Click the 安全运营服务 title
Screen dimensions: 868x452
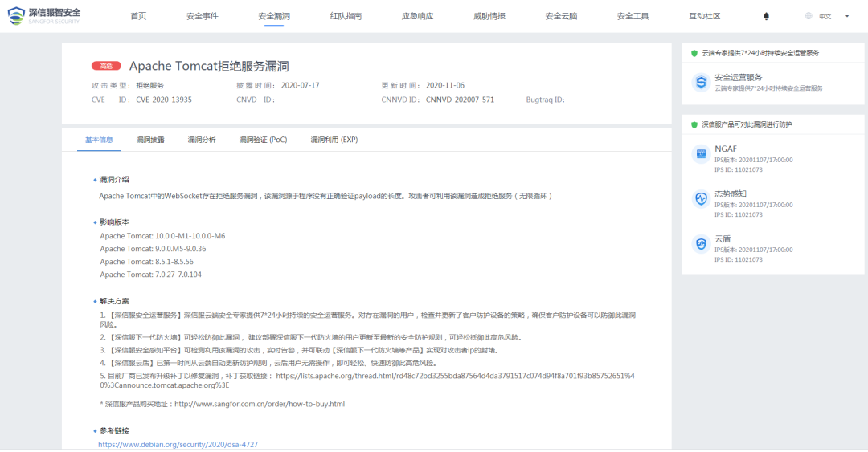click(739, 77)
